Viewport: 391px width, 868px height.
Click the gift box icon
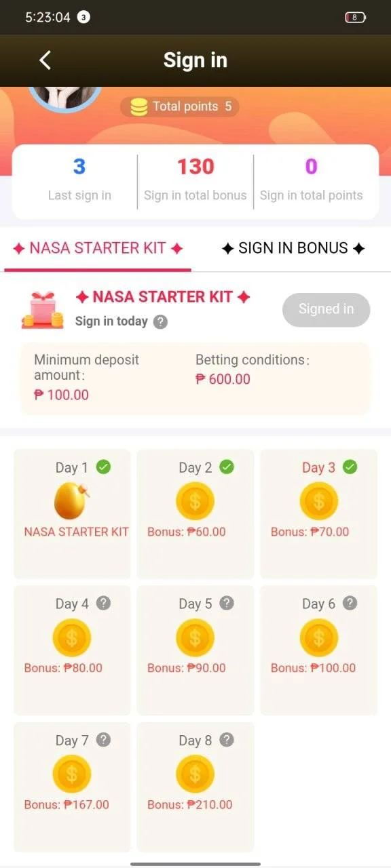pos(42,311)
